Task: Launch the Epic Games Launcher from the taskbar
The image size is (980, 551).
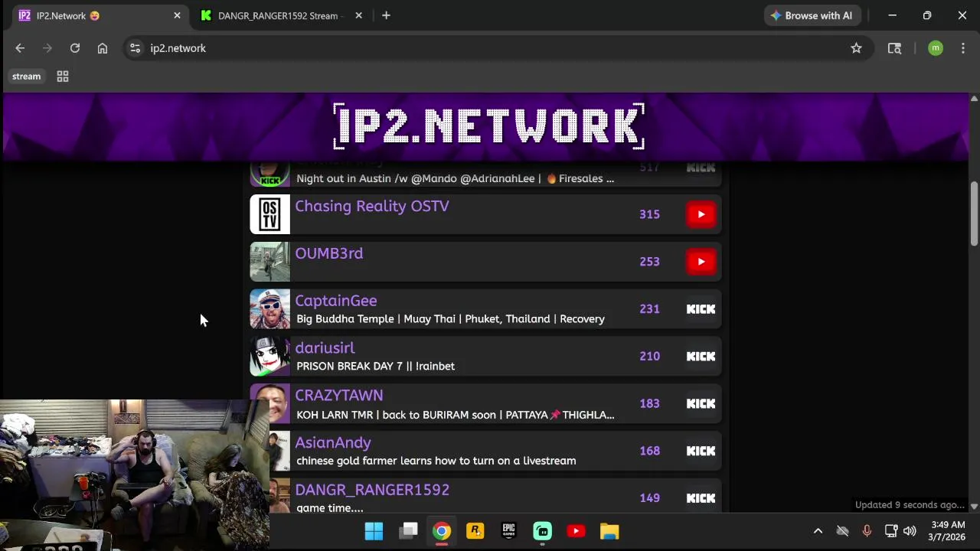Action: tap(508, 531)
